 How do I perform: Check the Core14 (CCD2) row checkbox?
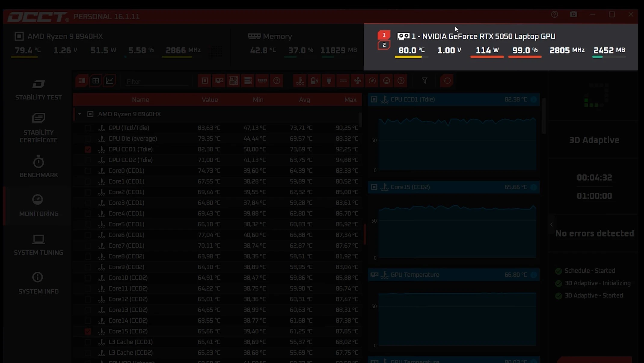click(x=88, y=321)
